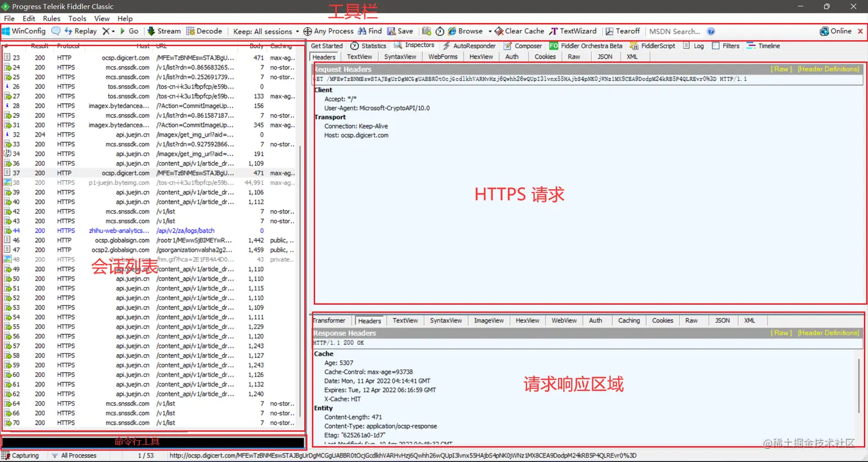Launch Browse with the IE icon
Viewport: 868px width, 462px height.
point(466,31)
